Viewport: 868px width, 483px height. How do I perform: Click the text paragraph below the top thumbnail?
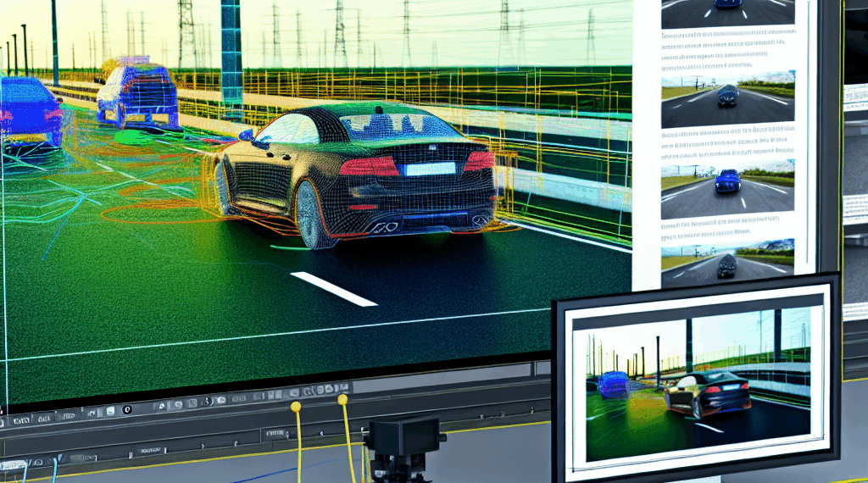coord(727,50)
